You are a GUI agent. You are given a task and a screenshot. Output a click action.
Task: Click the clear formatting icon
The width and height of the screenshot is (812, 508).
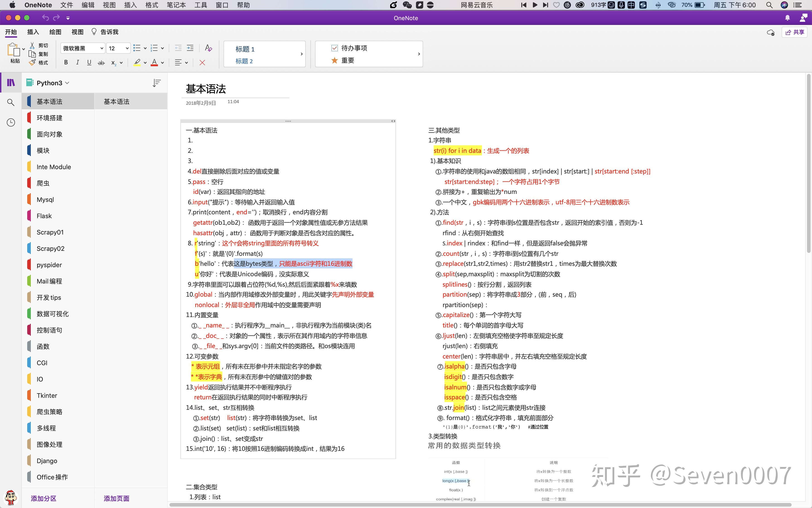point(208,48)
